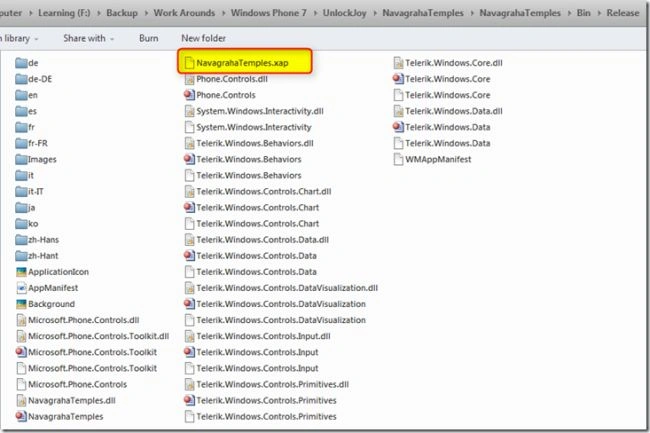Open the fr folder
This screenshot has height=433, width=650.
25,127
